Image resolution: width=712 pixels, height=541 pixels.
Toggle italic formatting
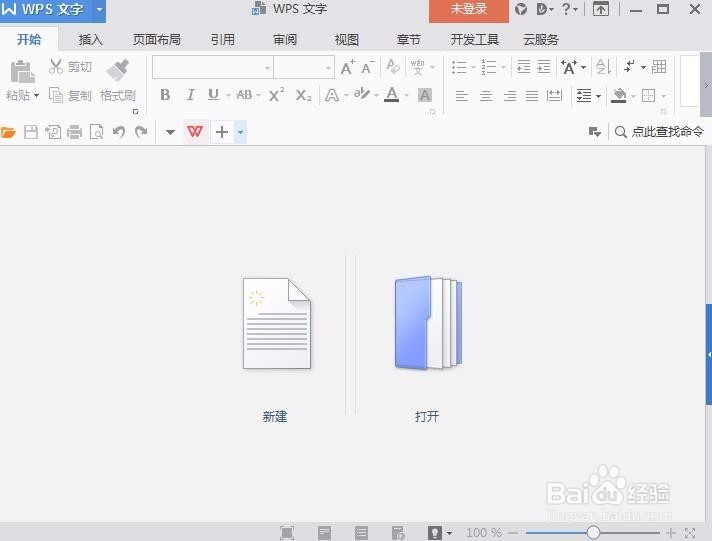191,95
